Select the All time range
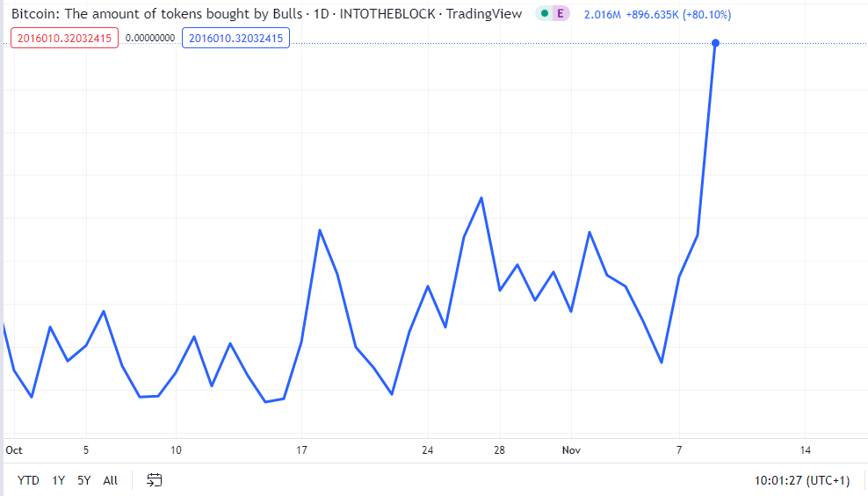The width and height of the screenshot is (868, 496). click(x=111, y=480)
